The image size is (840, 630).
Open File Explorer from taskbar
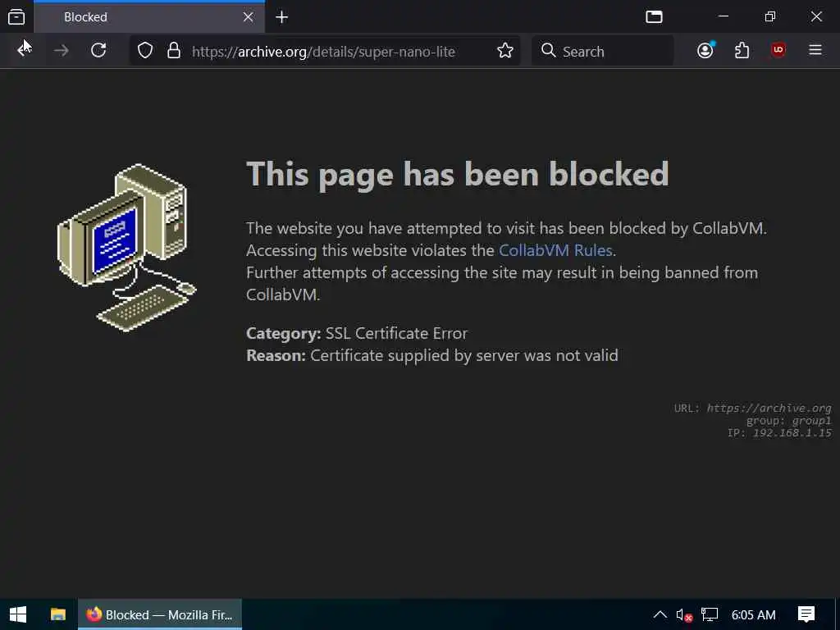(58, 614)
